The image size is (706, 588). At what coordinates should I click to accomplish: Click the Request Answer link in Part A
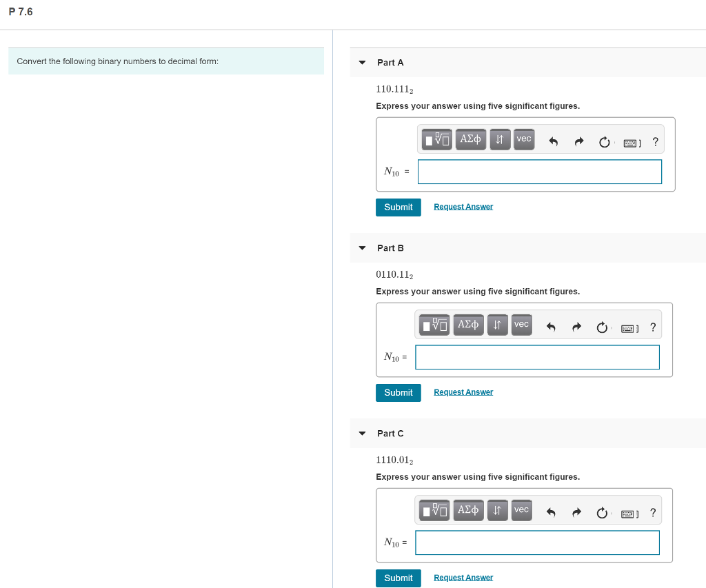(463, 206)
